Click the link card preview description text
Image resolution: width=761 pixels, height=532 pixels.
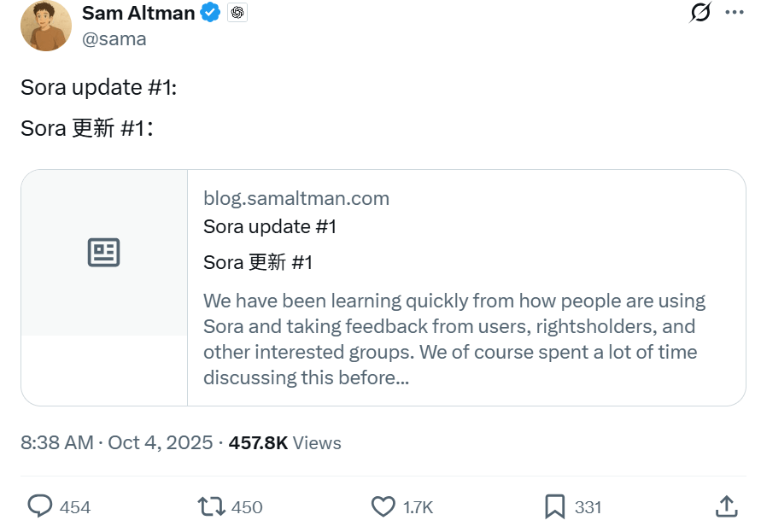tap(453, 339)
